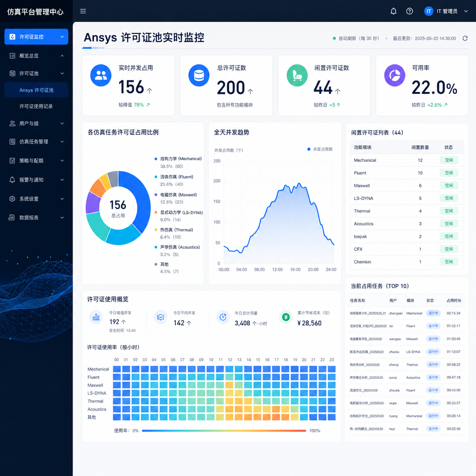Viewport: 476px width, 476px height.
Task: Collapse the 概览总览 chevron
Action: point(62,56)
